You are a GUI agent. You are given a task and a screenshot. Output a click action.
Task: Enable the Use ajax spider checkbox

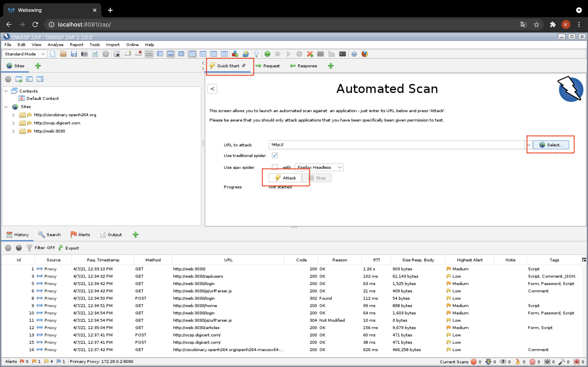(275, 167)
